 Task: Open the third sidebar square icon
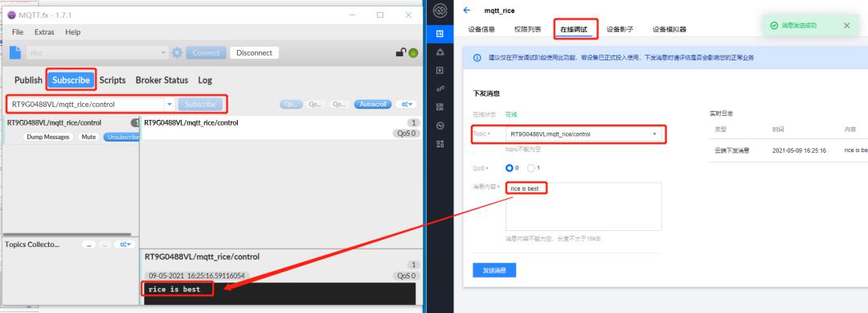(x=440, y=70)
